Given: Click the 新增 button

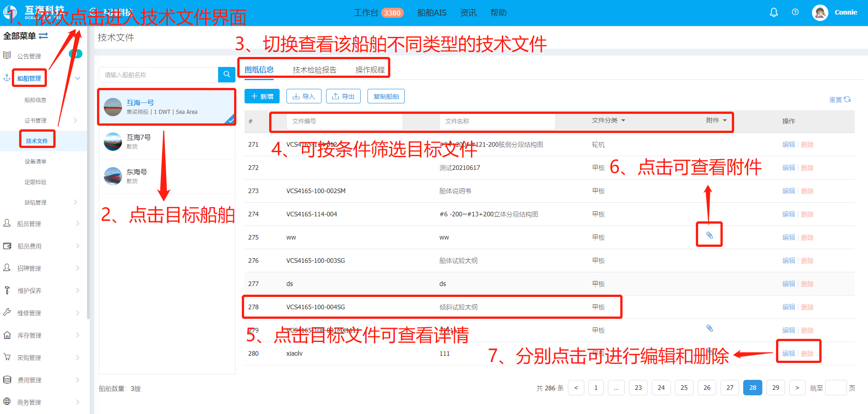Looking at the screenshot, I should click(262, 96).
